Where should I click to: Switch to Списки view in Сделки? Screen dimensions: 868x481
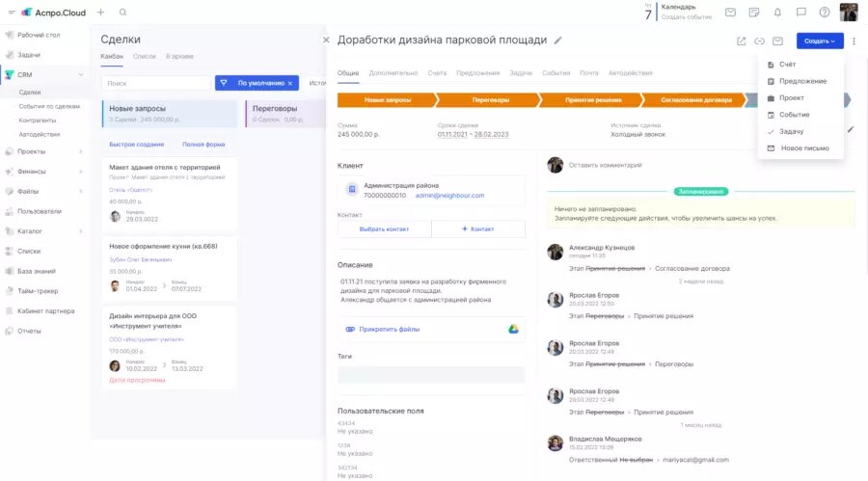tap(145, 57)
